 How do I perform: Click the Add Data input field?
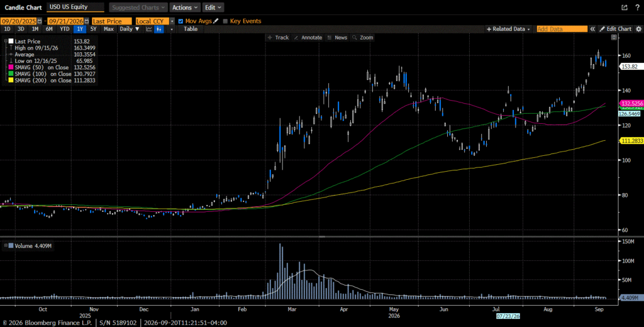(x=562, y=29)
